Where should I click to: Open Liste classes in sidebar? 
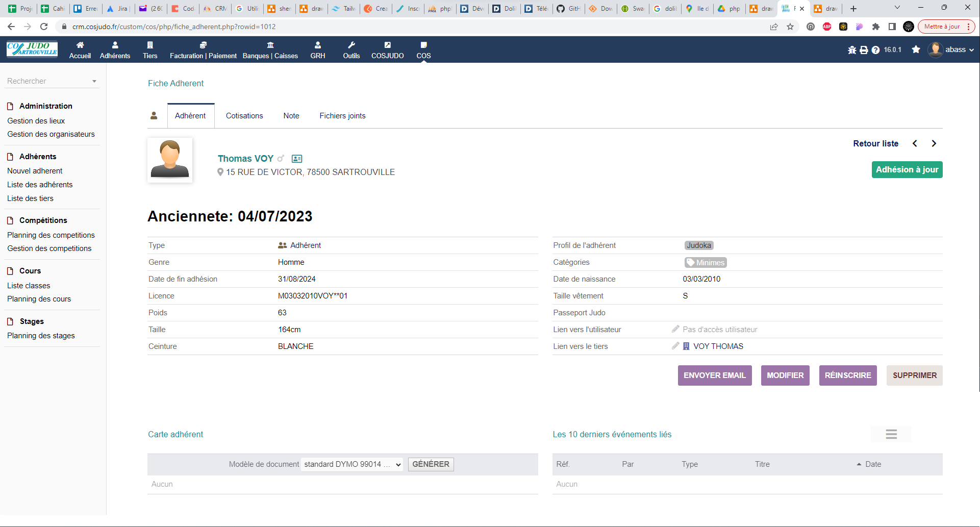(x=29, y=286)
